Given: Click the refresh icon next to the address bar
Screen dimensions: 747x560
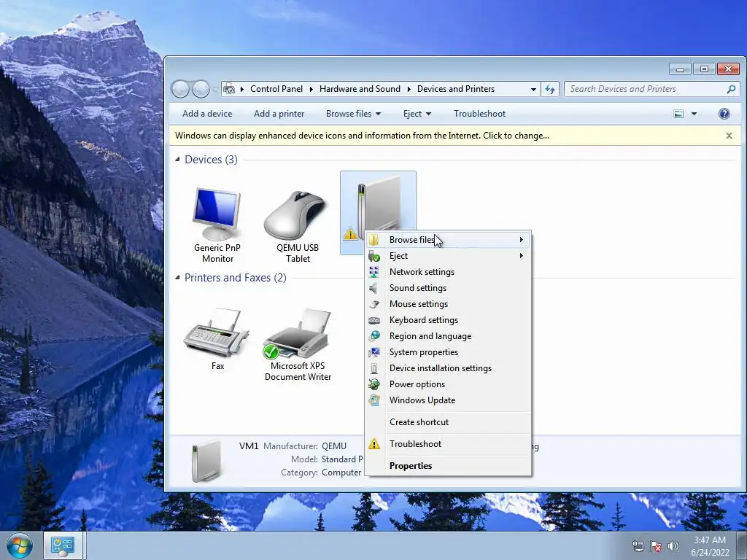Looking at the screenshot, I should point(550,89).
